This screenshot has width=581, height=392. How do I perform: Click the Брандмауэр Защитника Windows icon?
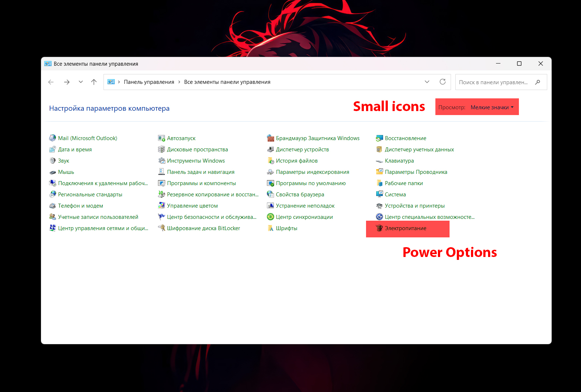click(x=270, y=138)
